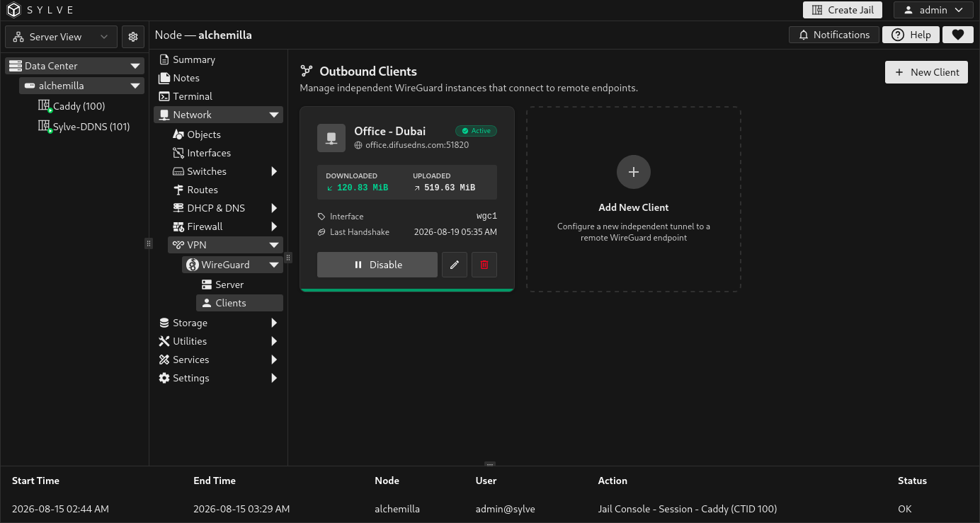Click the Settings cog icon in sidebar

tap(164, 378)
